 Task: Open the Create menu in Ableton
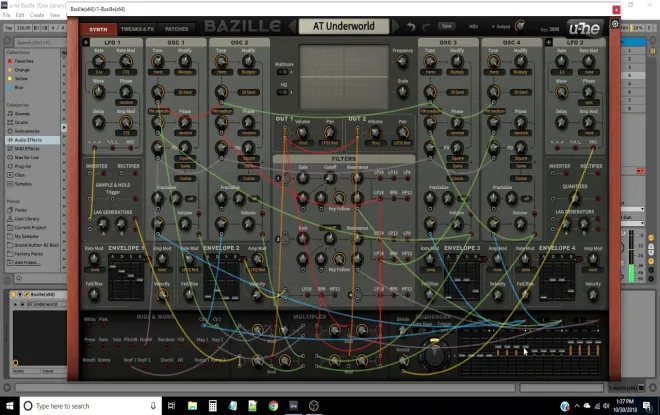pos(37,15)
